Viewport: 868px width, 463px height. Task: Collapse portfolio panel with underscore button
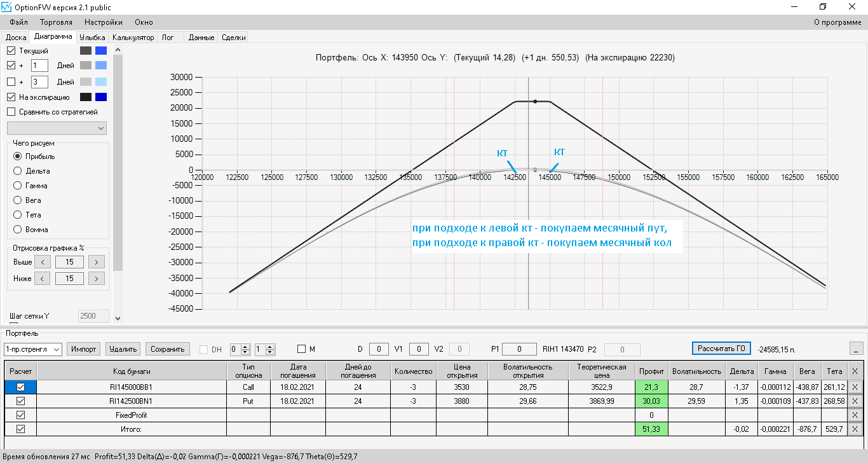857,349
